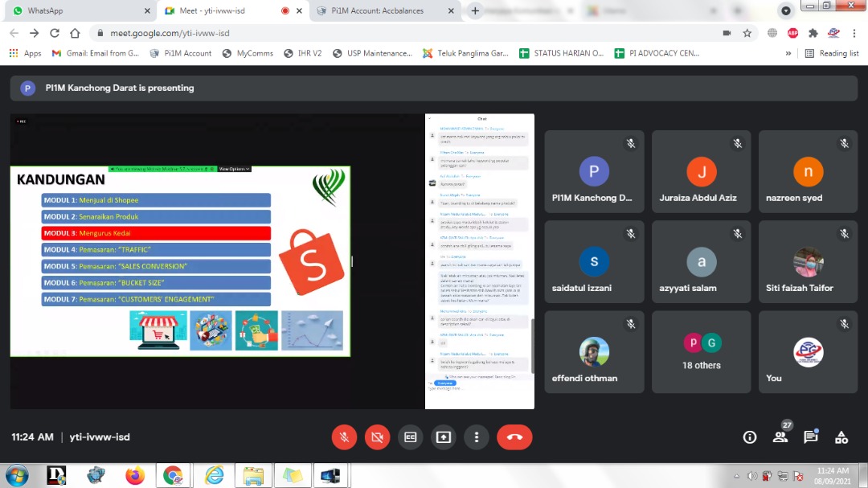Viewport: 868px width, 488px height.
Task: Open USP Maintenance bookmark
Action: click(x=373, y=53)
